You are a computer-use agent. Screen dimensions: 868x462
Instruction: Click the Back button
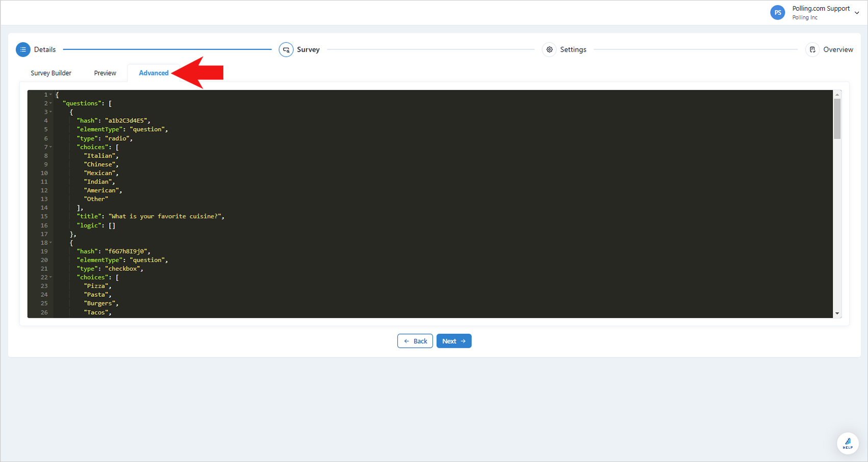pos(415,341)
